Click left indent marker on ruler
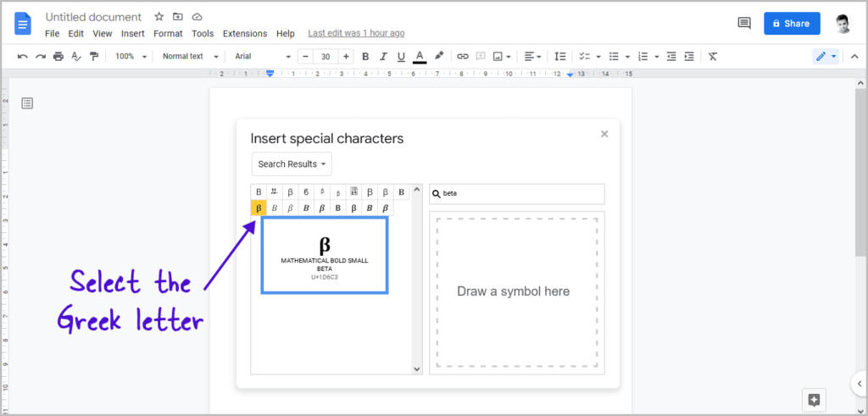Image resolution: width=868 pixels, height=416 pixels. [270, 74]
